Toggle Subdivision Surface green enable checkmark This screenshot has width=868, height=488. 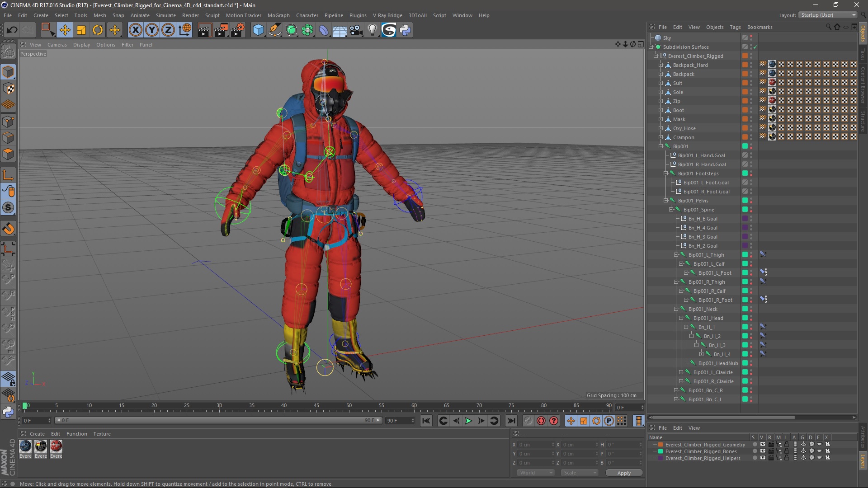click(755, 47)
